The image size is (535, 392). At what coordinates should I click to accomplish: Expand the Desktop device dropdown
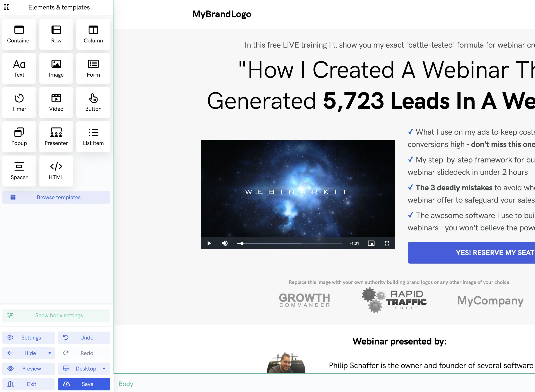click(104, 368)
